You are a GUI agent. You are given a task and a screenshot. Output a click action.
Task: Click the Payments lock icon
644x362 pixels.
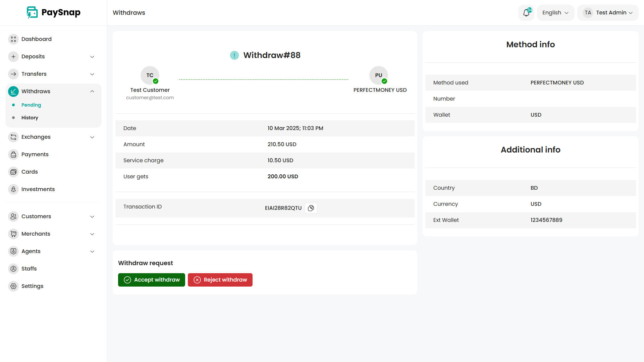point(13,155)
